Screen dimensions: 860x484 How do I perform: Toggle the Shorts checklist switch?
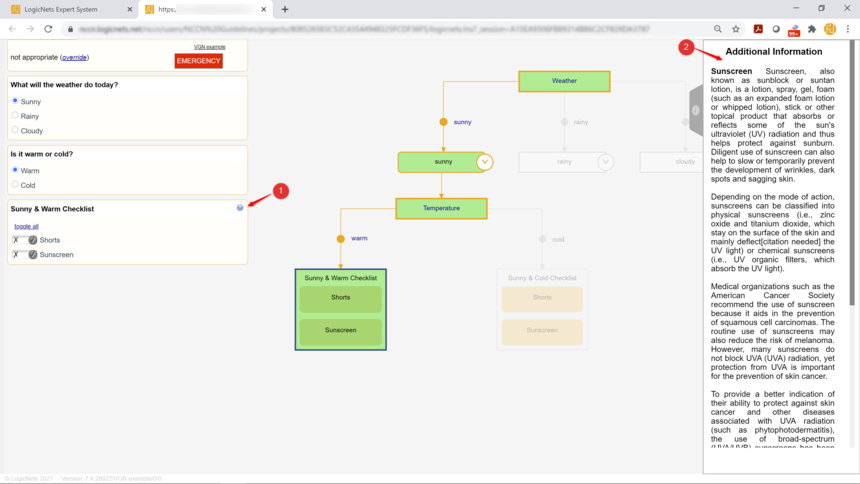(24, 240)
